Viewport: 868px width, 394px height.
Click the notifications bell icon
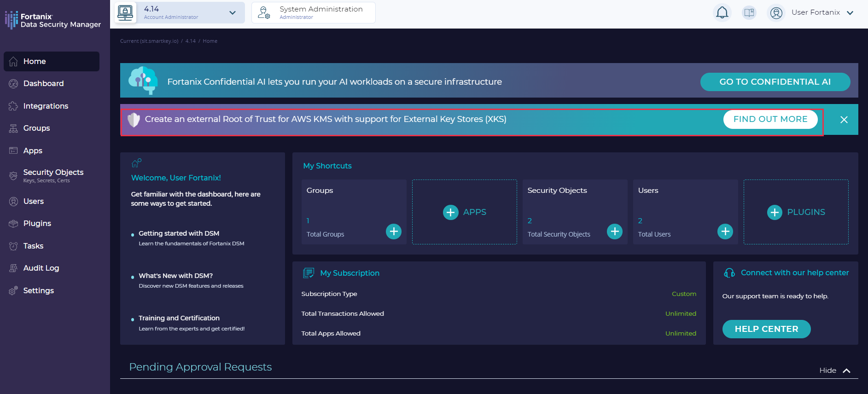[722, 12]
